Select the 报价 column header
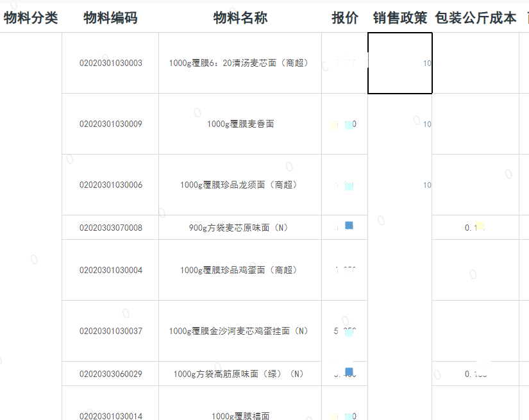The image size is (529, 420). point(345,18)
